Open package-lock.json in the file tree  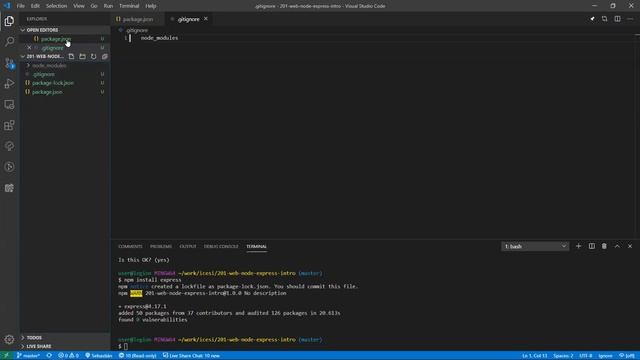[64, 83]
